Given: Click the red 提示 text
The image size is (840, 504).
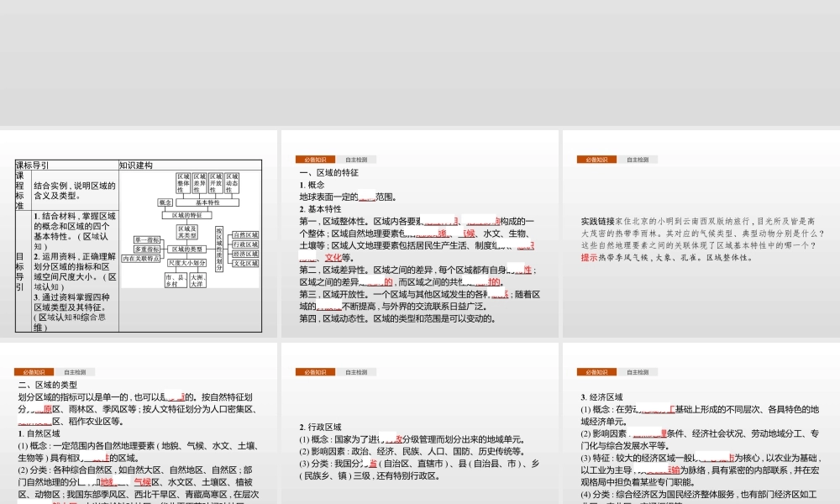Looking at the screenshot, I should 589,258.
